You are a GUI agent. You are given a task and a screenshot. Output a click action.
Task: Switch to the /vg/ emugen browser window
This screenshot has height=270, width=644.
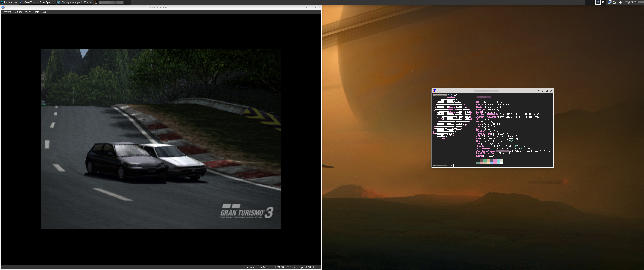tap(75, 2)
